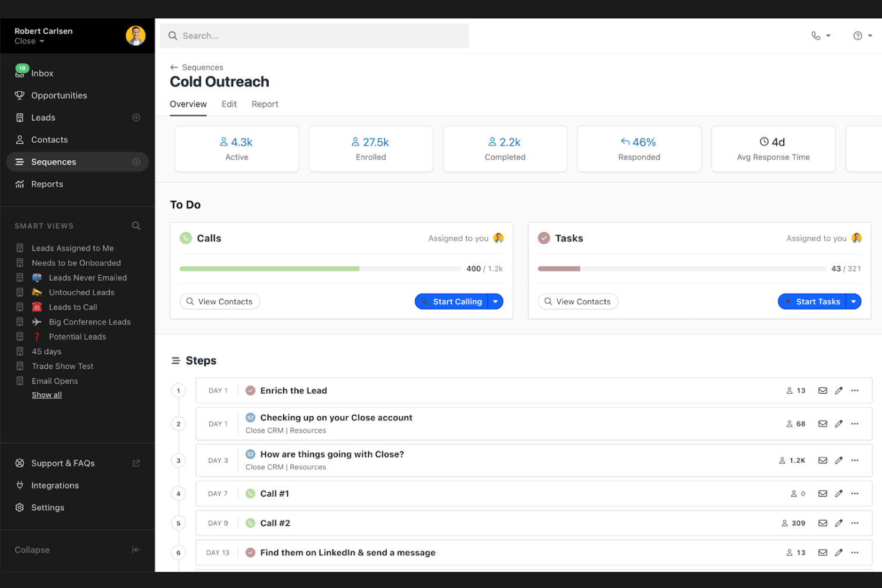Open the Inbox from the sidebar

[x=42, y=73]
